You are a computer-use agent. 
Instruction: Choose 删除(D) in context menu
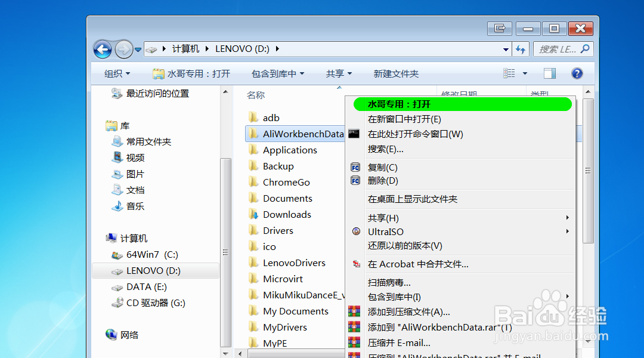point(460,181)
